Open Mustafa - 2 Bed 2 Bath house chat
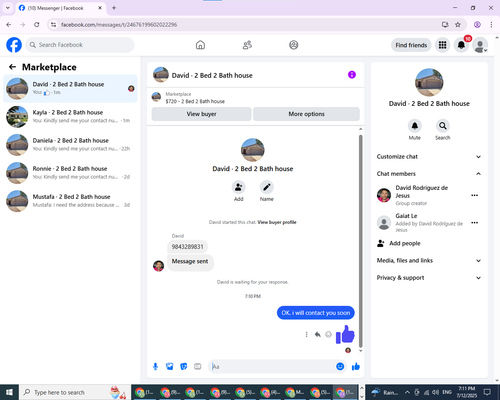500x400 pixels. [70, 201]
